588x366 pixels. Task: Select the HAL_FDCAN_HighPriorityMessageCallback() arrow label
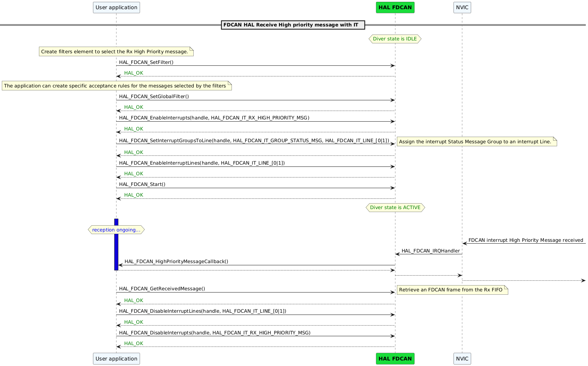[176, 261]
